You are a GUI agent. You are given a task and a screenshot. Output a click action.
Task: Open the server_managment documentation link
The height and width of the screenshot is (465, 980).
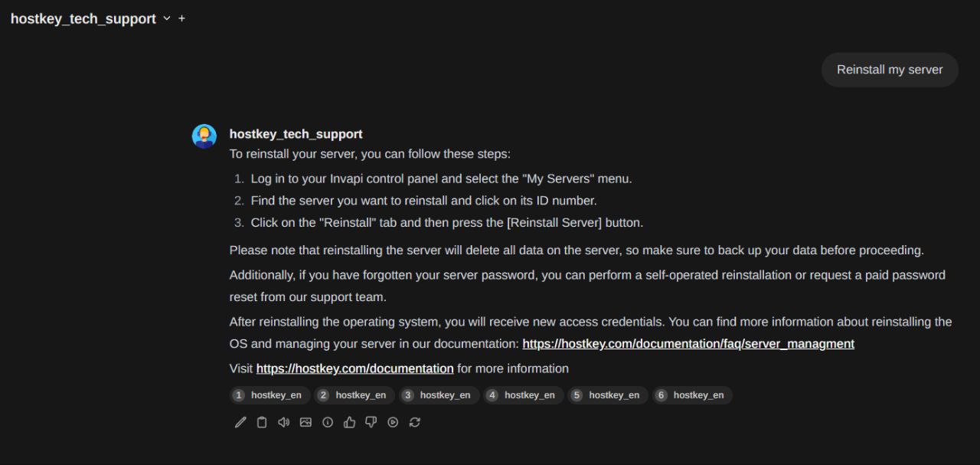point(688,344)
